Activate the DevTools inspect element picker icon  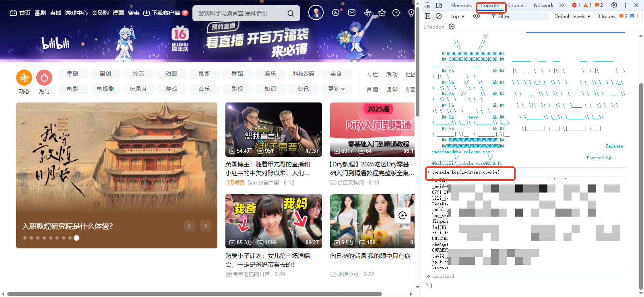(x=427, y=5)
